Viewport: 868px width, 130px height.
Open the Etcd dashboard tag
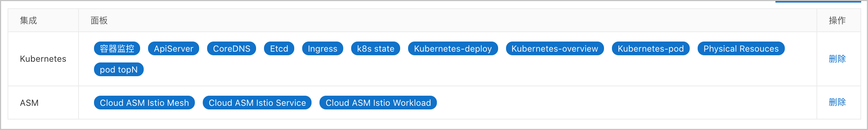click(279, 48)
